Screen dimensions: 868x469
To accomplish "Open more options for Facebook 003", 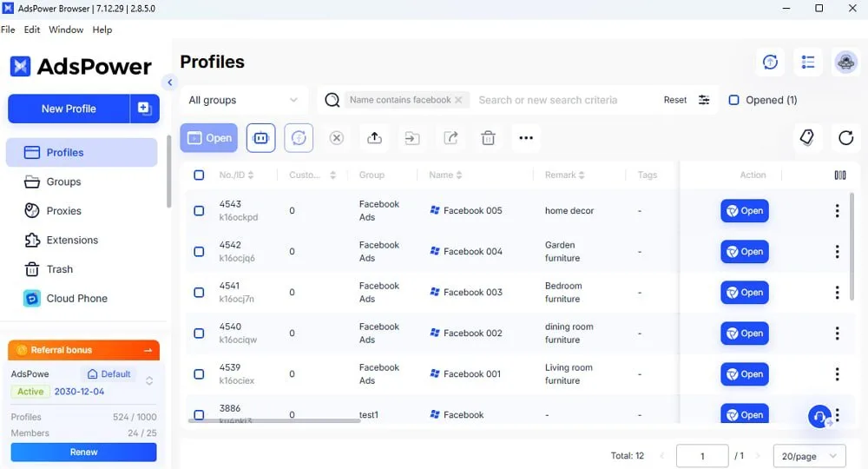I will (x=837, y=293).
